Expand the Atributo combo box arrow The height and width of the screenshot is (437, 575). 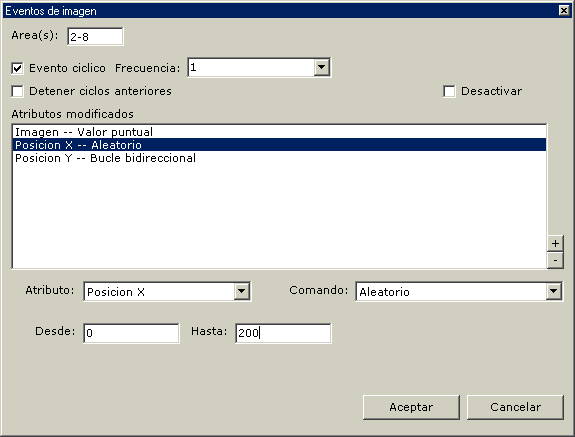pos(241,291)
